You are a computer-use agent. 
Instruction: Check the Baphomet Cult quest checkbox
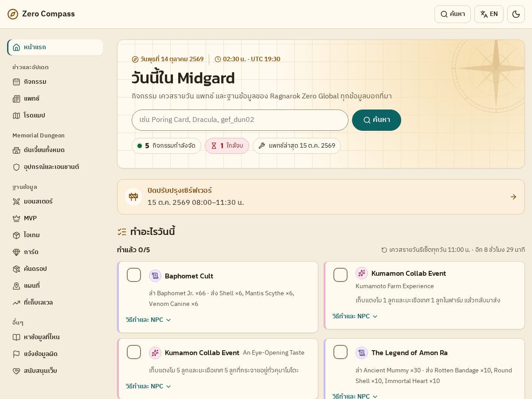(x=134, y=275)
